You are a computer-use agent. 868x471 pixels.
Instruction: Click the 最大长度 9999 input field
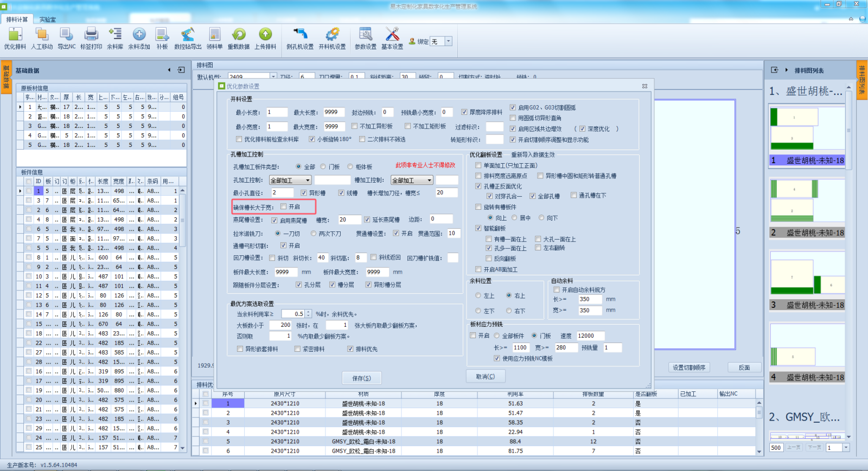click(x=335, y=112)
